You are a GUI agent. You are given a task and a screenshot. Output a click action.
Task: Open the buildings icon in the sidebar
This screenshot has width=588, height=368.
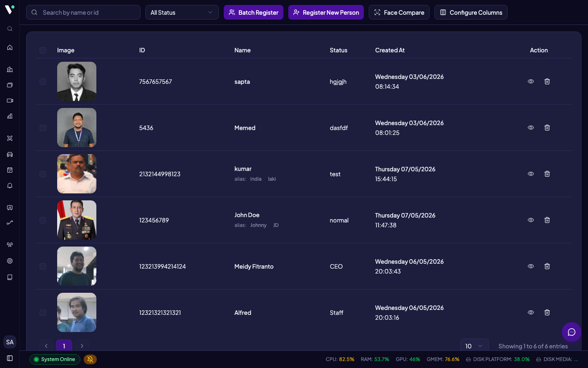(10, 70)
